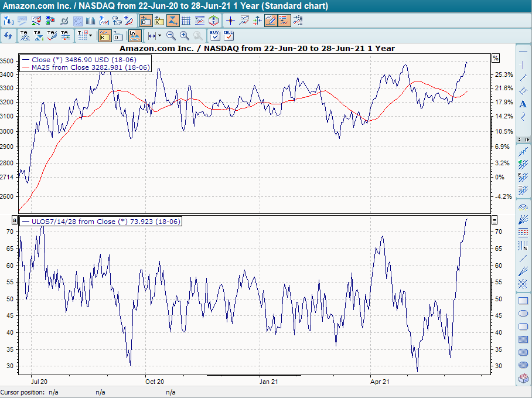
Task: Click the refresh arrows icon
Action: (8, 36)
